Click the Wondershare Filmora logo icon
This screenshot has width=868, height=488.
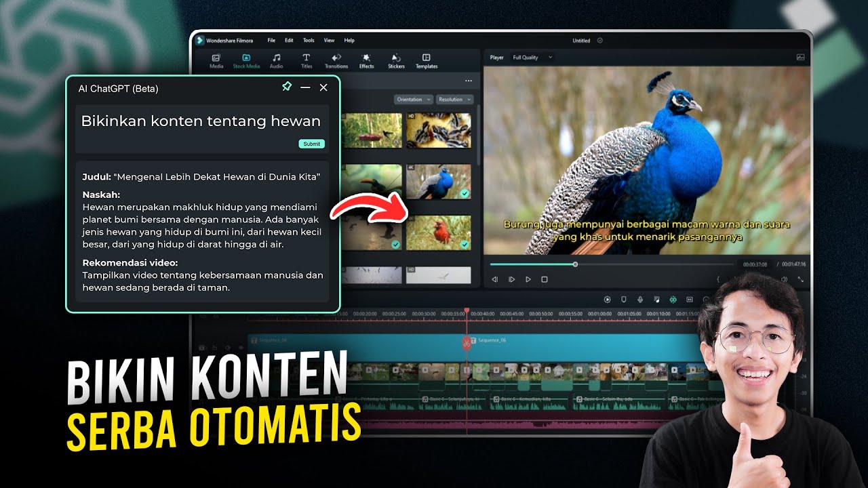pyautogui.click(x=200, y=40)
